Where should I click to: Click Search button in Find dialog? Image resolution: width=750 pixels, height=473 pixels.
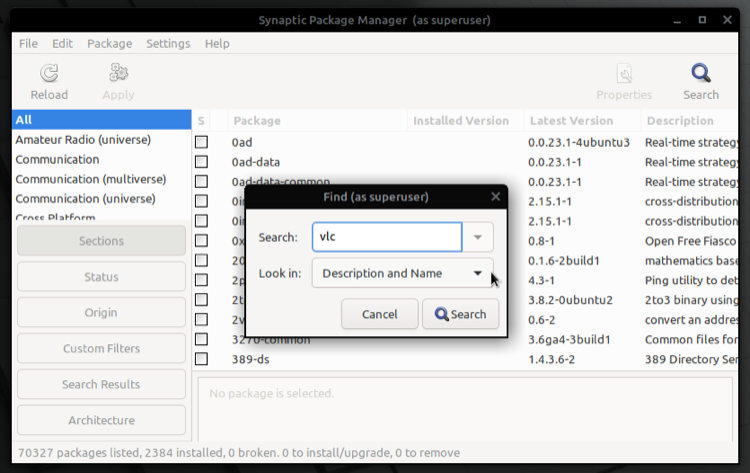(x=461, y=314)
